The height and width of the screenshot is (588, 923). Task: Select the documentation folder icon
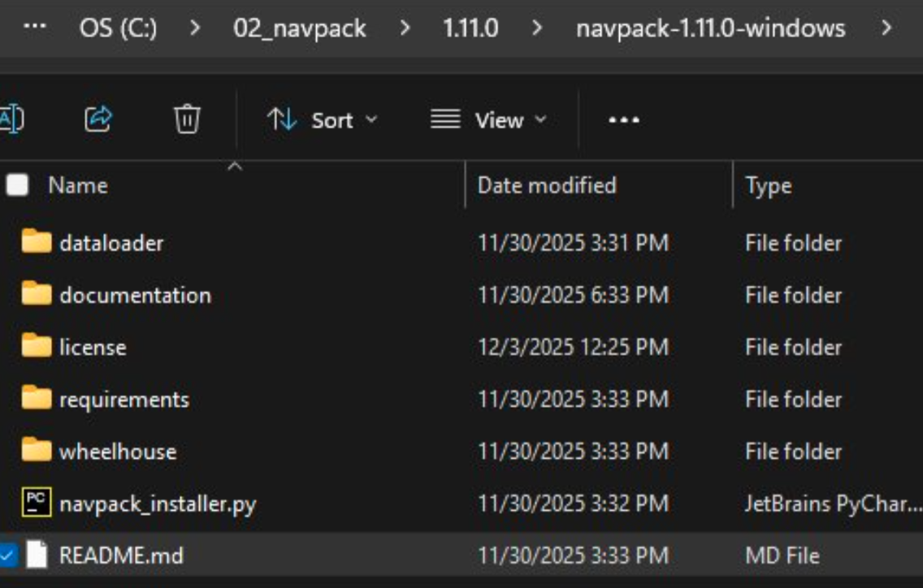37,293
